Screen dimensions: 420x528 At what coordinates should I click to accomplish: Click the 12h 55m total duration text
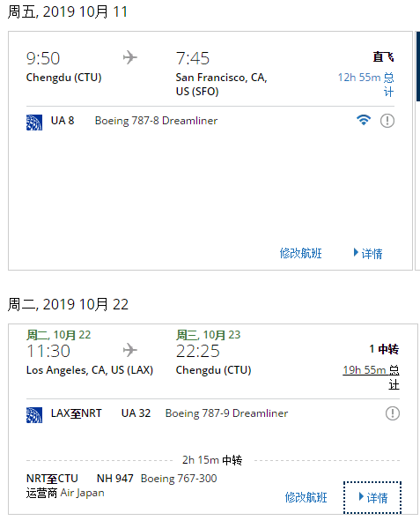pyautogui.click(x=366, y=85)
